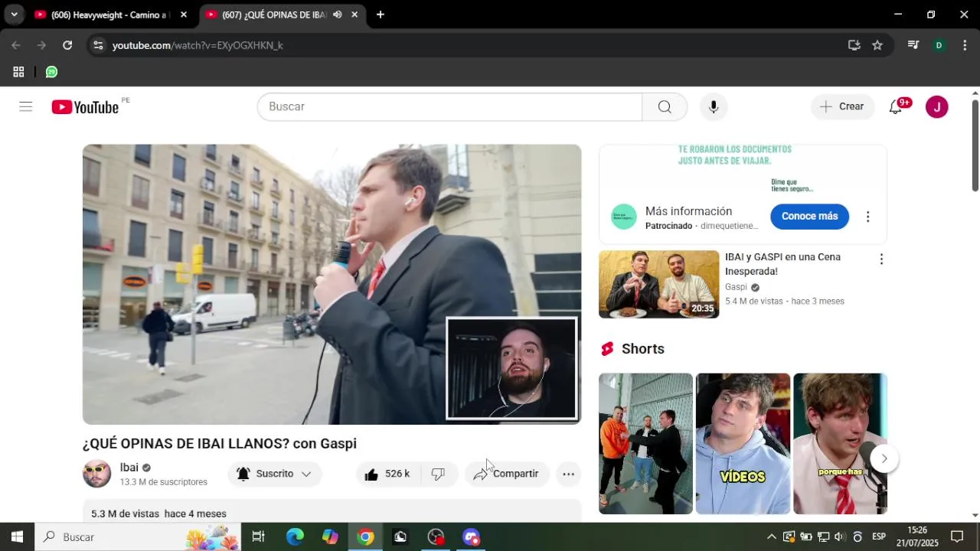Click the magnifier search button
The image size is (980, 551).
(665, 106)
